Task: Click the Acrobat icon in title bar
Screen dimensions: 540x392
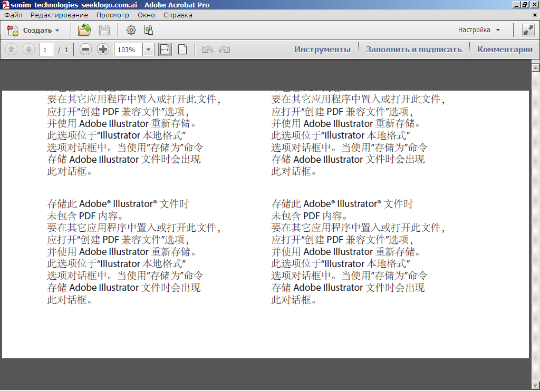Action: (x=5, y=5)
